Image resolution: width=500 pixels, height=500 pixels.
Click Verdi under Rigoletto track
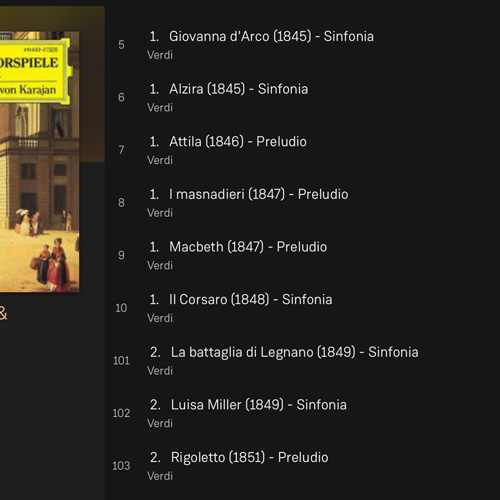coord(160,476)
